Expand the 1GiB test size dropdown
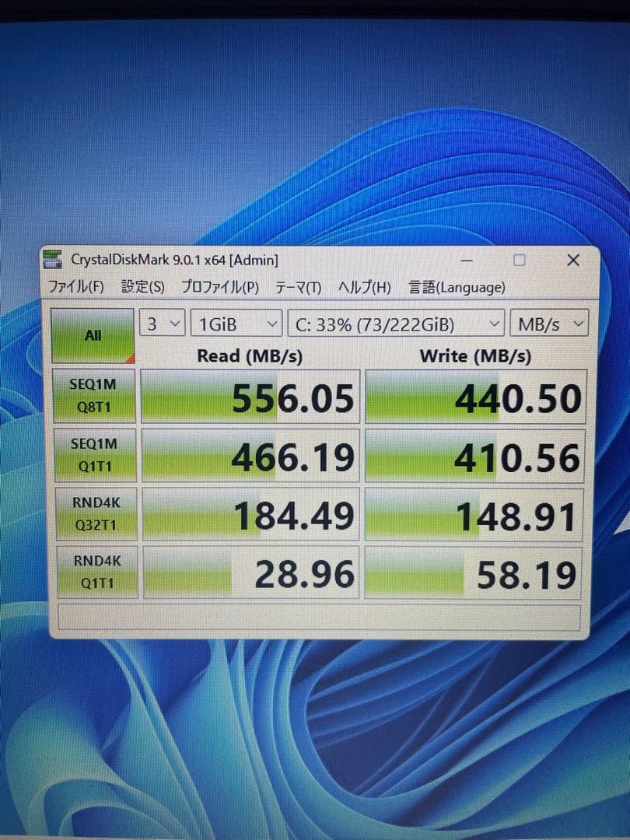The width and height of the screenshot is (630, 840). pyautogui.click(x=236, y=324)
